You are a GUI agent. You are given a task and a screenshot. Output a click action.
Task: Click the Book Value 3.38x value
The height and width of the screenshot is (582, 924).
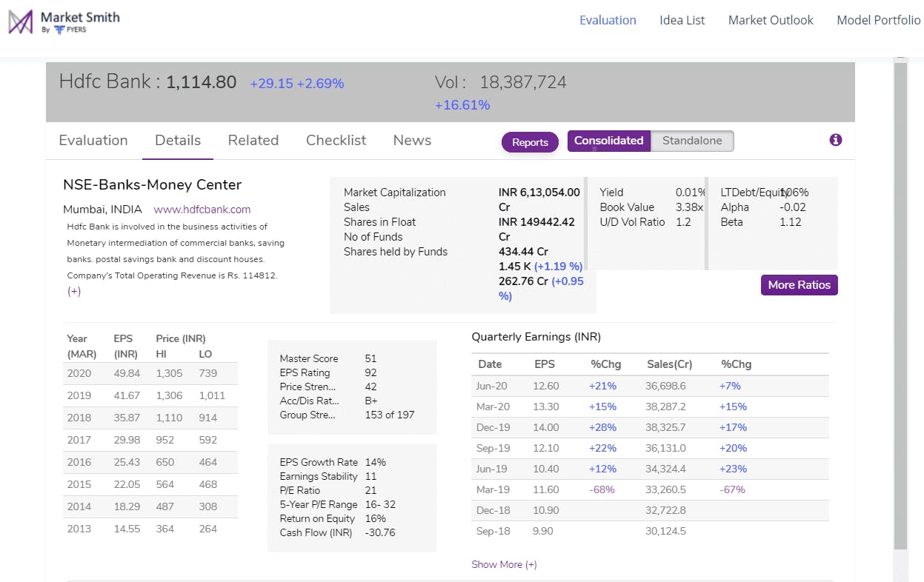tap(689, 207)
